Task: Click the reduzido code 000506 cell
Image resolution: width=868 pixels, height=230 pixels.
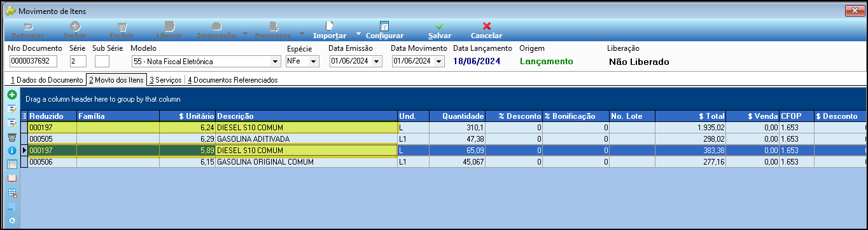Action: tap(52, 162)
